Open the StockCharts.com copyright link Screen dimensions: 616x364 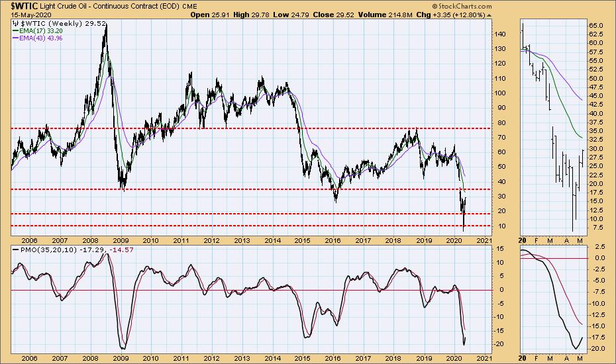pos(462,6)
